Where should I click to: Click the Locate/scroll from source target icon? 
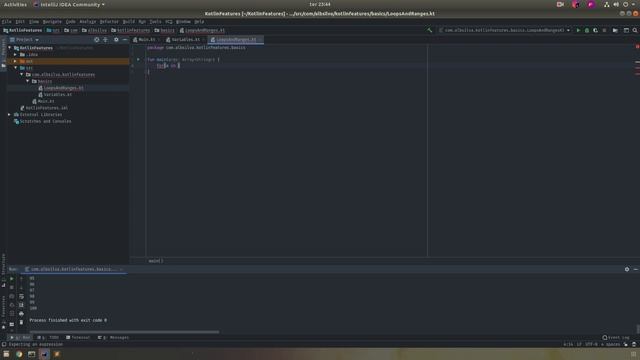pos(97,40)
